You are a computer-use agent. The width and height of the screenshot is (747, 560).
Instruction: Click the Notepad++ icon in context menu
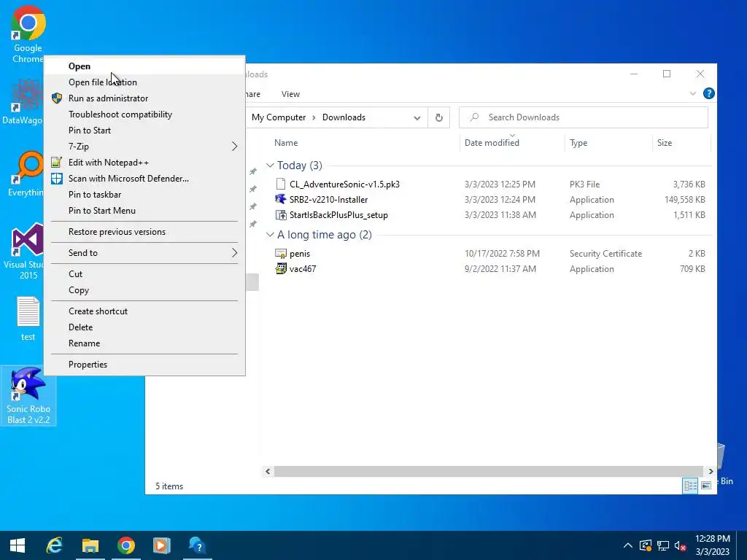coord(57,163)
